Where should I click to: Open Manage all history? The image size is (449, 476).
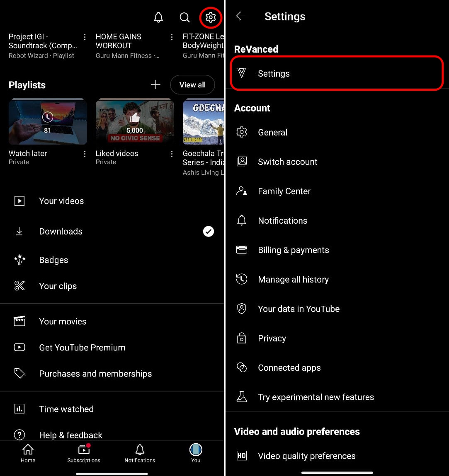pyautogui.click(x=293, y=280)
